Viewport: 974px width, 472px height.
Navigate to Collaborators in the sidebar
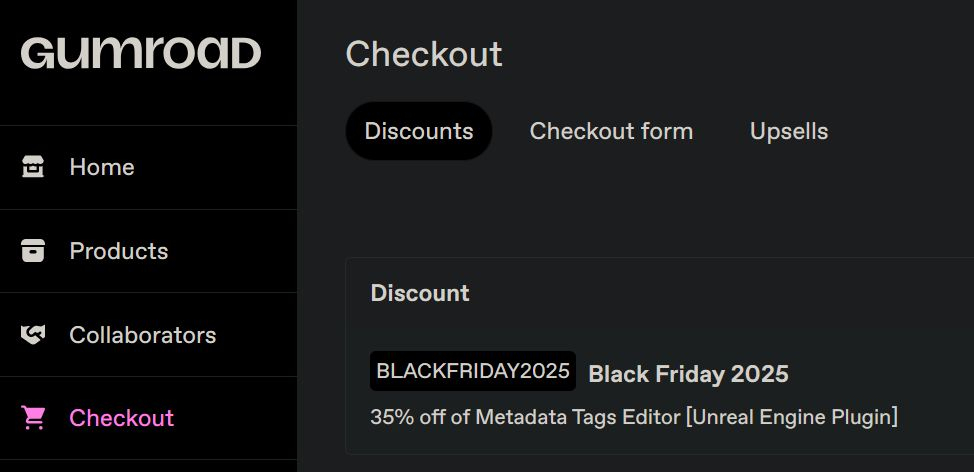(142, 335)
